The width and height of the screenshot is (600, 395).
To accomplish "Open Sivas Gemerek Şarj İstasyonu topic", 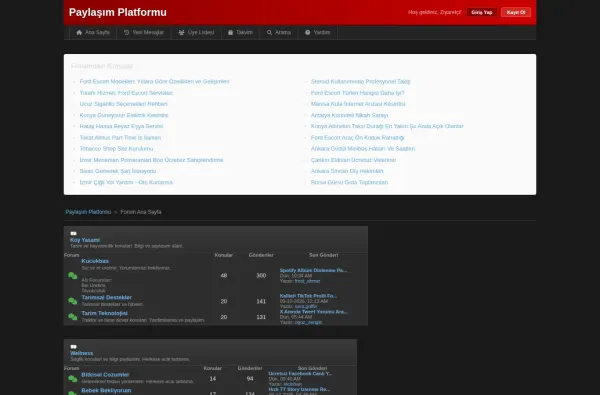I will click(x=118, y=171).
